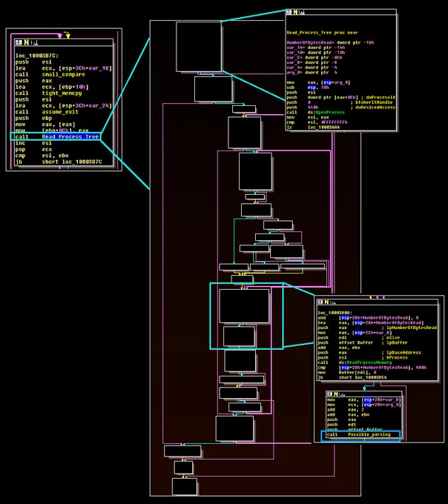Click the graph group icon in loc_10003B7C node header

tap(34, 43)
